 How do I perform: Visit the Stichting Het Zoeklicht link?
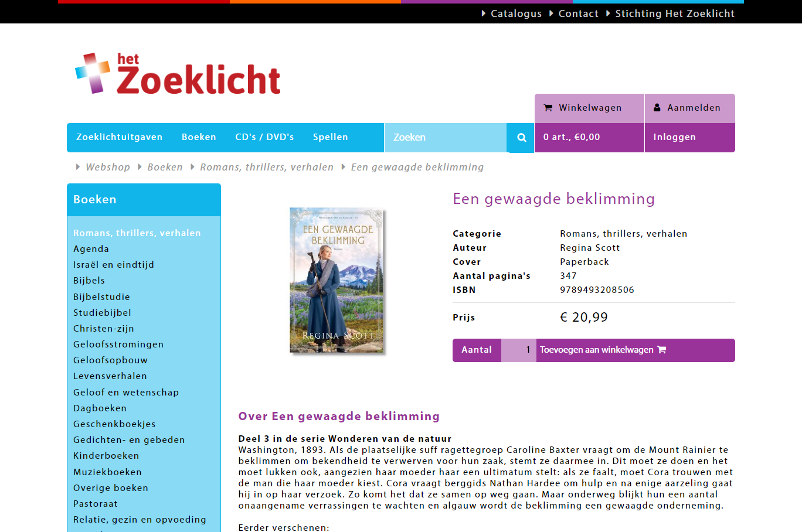674,13
